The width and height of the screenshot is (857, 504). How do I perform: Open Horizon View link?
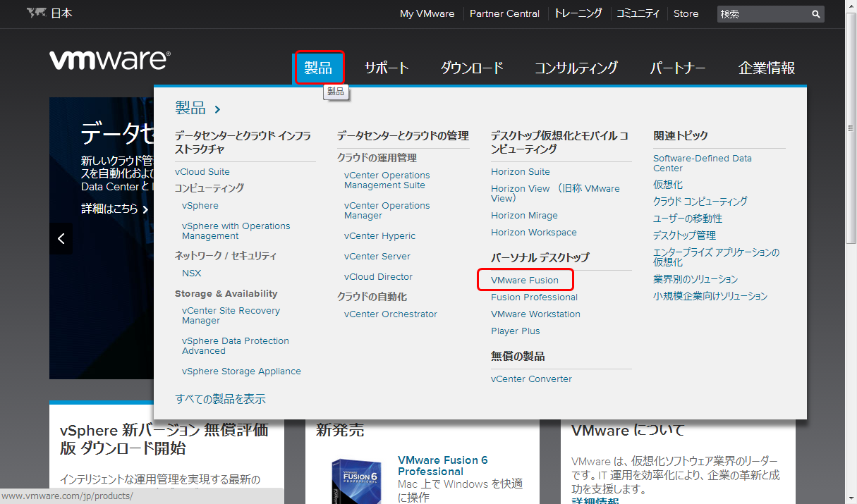click(555, 194)
